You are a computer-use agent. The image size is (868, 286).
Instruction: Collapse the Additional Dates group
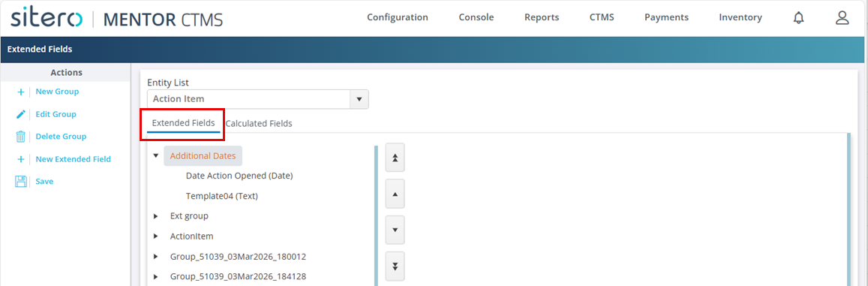[155, 155]
